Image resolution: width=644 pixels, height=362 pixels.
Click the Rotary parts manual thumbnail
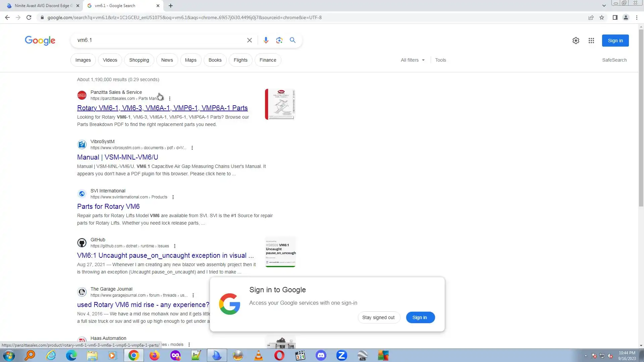click(280, 104)
